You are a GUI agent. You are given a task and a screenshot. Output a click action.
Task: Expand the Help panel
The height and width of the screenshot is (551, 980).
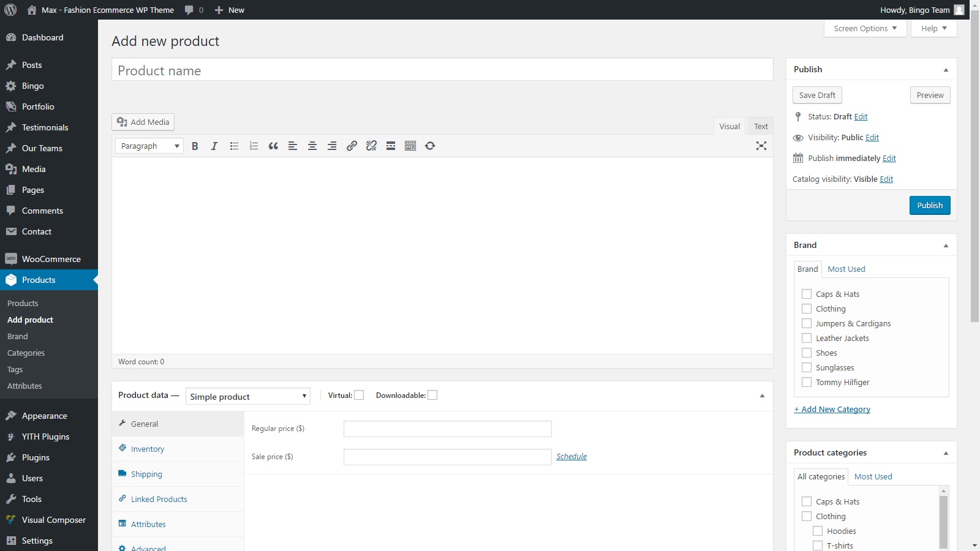pos(934,28)
